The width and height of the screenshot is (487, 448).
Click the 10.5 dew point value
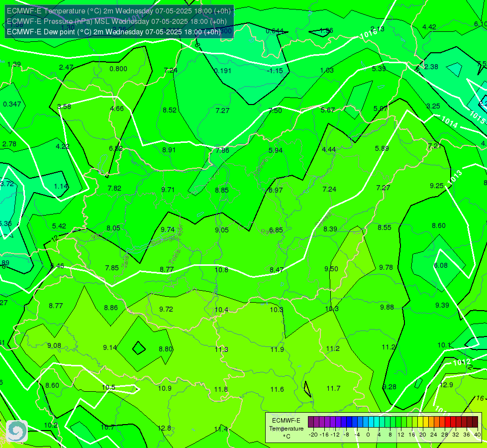coord(109,387)
